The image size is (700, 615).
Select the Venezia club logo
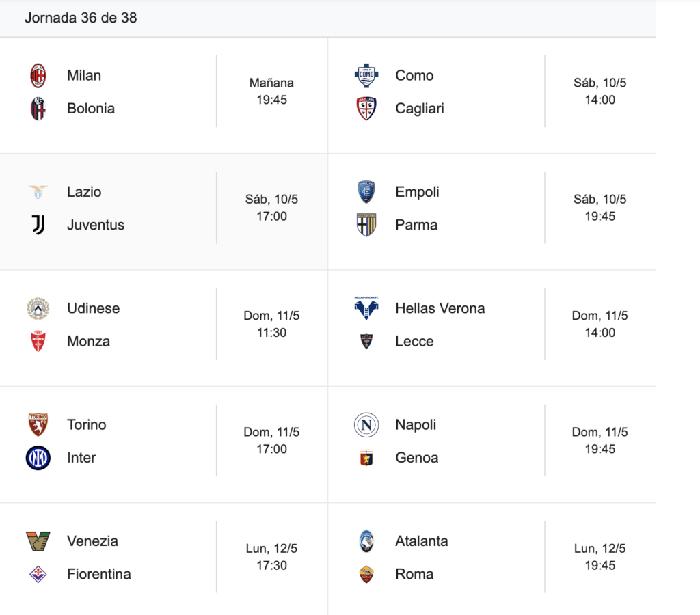pyautogui.click(x=38, y=541)
